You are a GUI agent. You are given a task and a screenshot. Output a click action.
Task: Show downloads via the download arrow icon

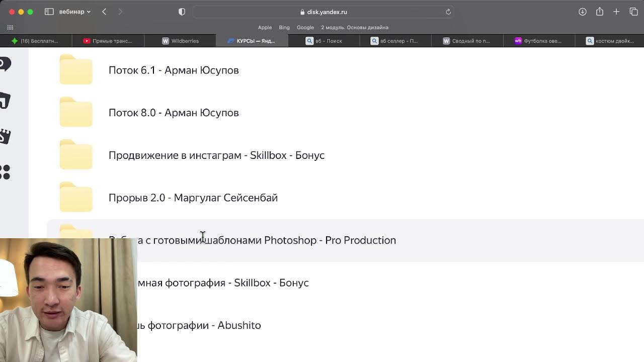click(583, 12)
